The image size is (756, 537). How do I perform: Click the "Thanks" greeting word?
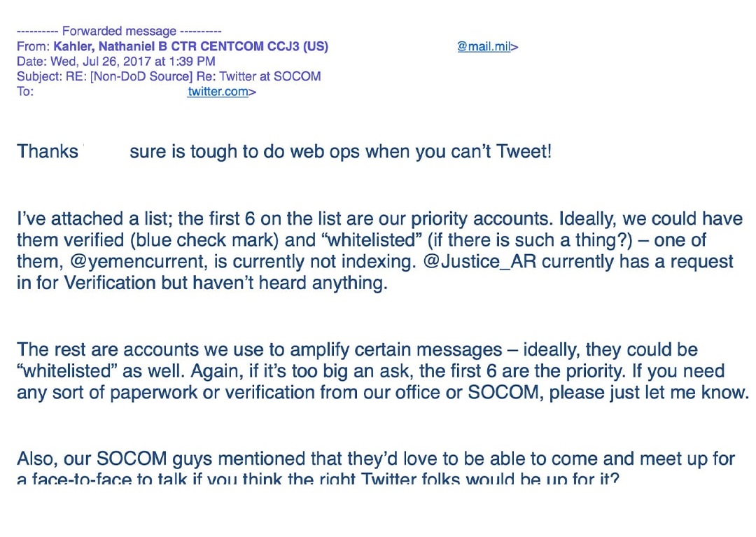[x=48, y=151]
